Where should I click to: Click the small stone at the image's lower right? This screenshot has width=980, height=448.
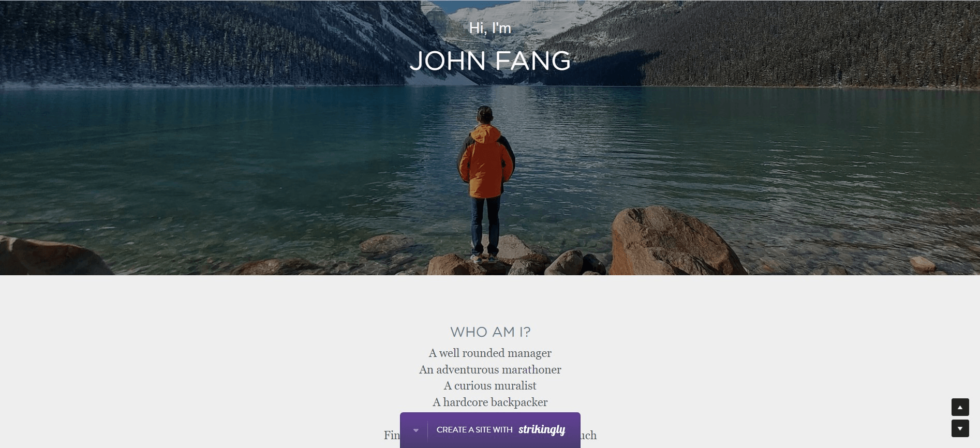(923, 264)
